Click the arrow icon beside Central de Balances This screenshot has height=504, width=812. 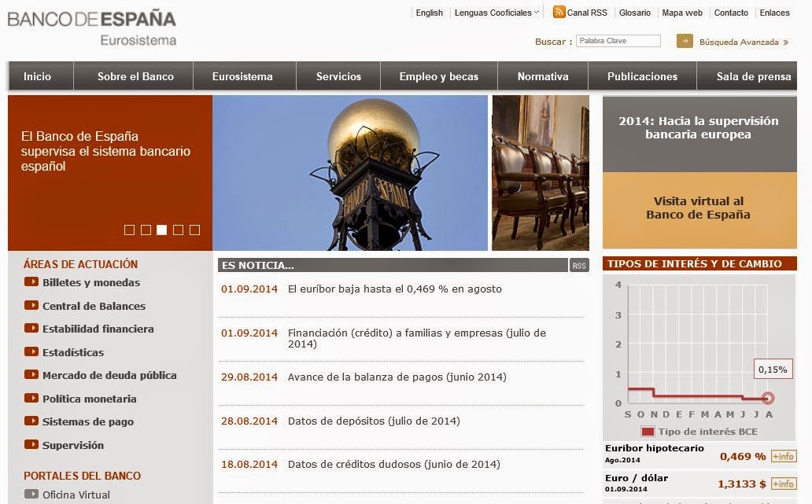tap(31, 305)
